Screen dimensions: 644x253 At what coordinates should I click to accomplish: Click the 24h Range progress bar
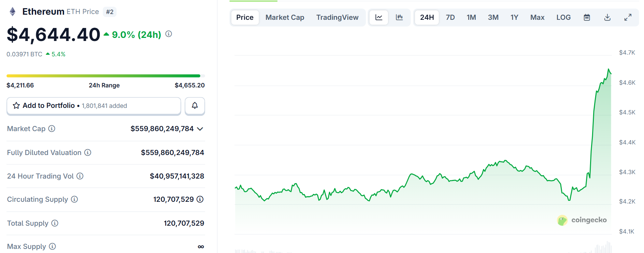[106, 76]
